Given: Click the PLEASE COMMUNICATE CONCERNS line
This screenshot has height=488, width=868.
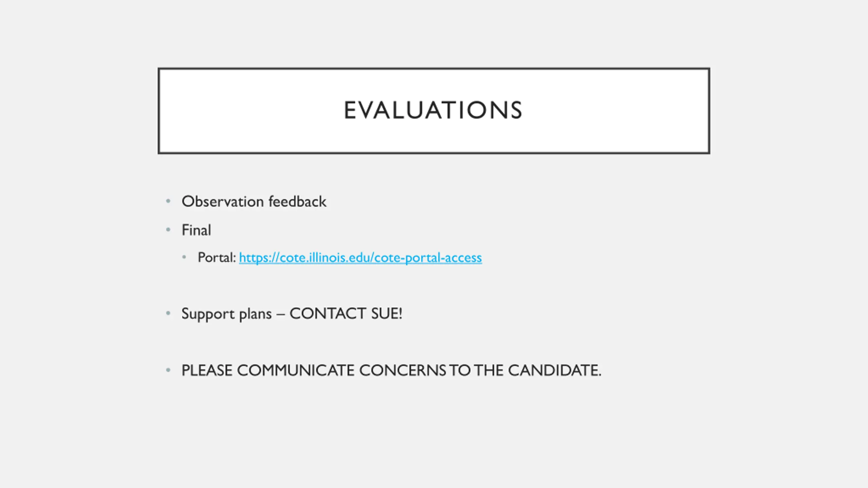Looking at the screenshot, I should tap(391, 370).
